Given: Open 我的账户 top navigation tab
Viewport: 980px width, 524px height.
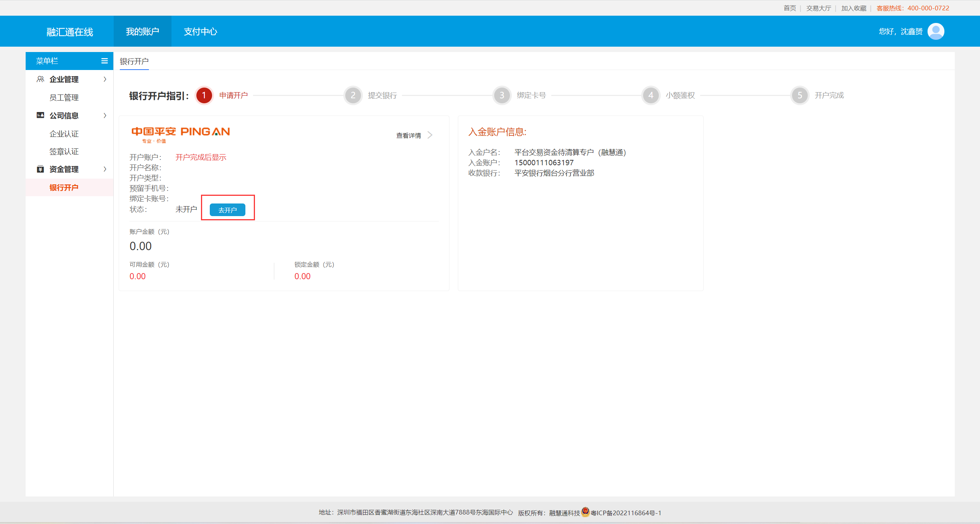Looking at the screenshot, I should (142, 31).
